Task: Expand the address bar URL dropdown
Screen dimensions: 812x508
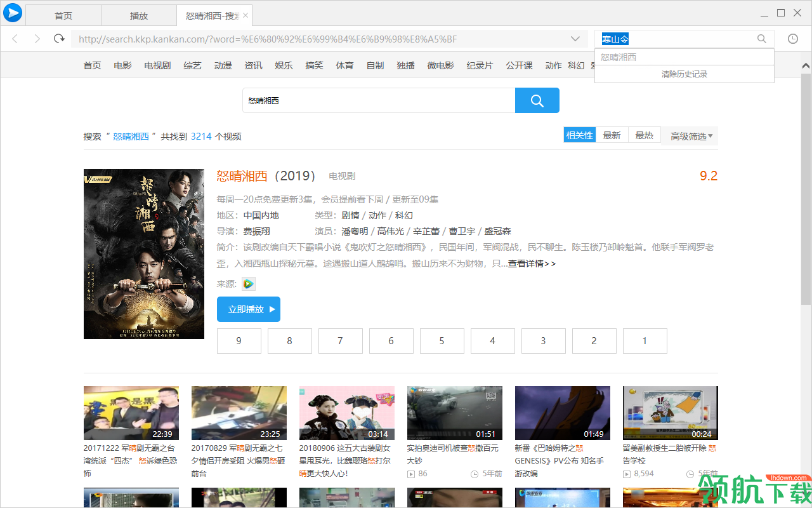Action: pyautogui.click(x=575, y=39)
